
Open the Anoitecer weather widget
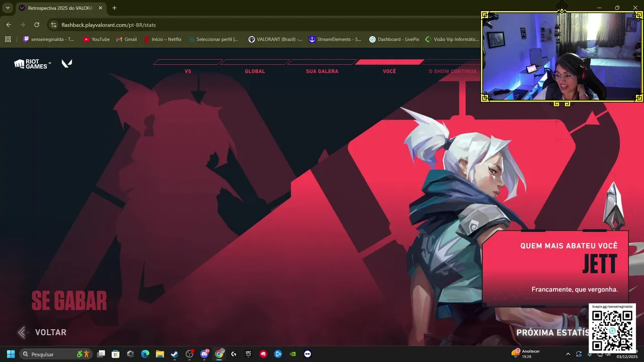[526, 353]
